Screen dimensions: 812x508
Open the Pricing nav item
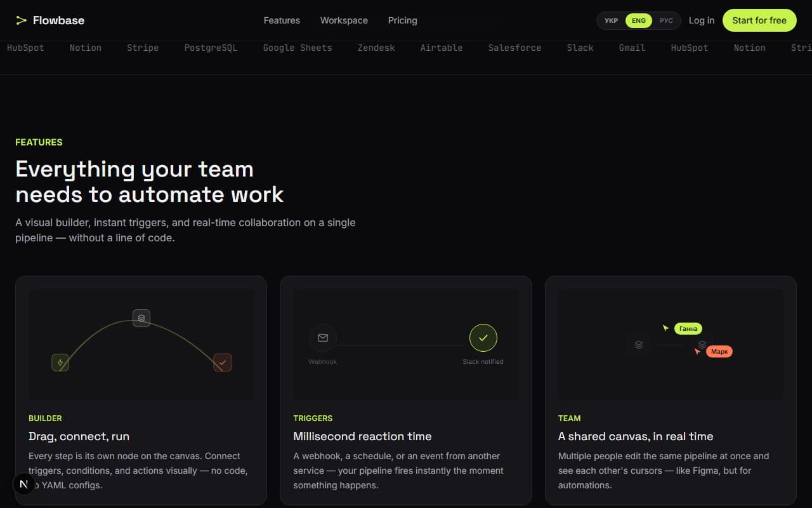(x=403, y=20)
